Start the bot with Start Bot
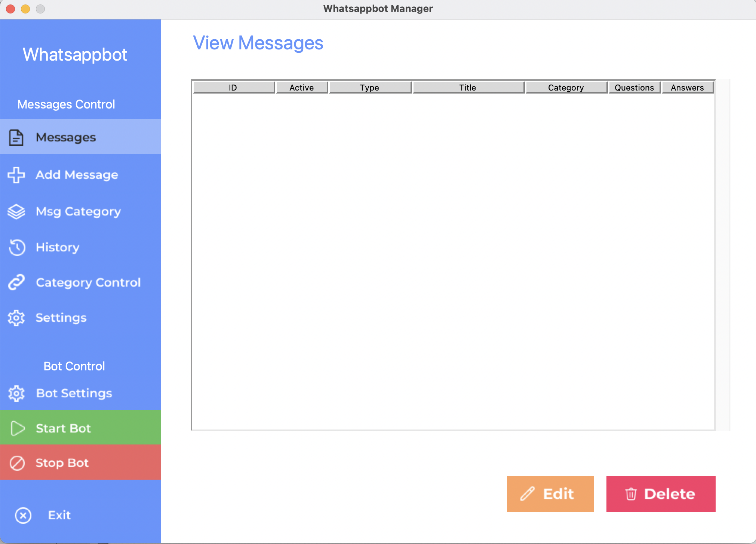Screen dimensions: 756x544 [x=80, y=428]
